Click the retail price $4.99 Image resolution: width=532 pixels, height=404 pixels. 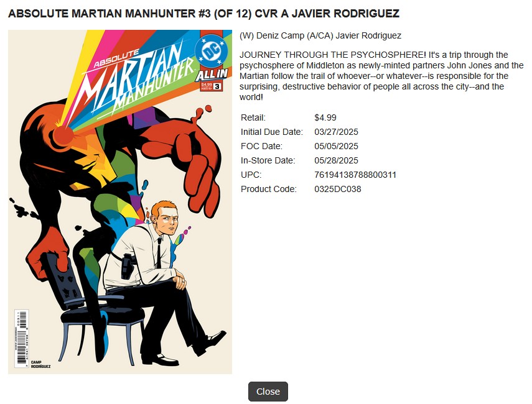[x=325, y=117]
